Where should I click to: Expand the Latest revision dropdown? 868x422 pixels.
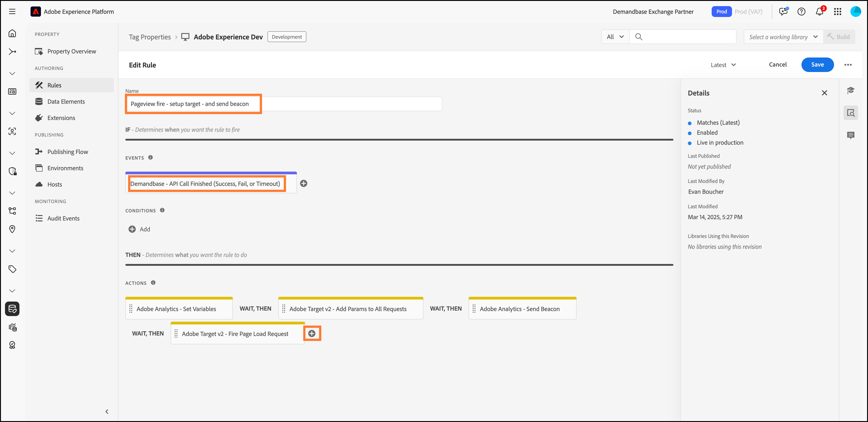click(x=723, y=65)
